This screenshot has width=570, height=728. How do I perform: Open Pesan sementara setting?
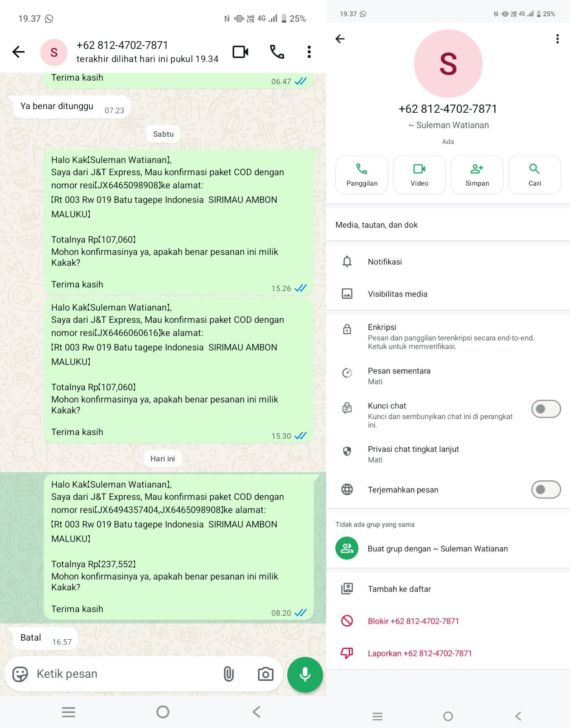tap(448, 375)
